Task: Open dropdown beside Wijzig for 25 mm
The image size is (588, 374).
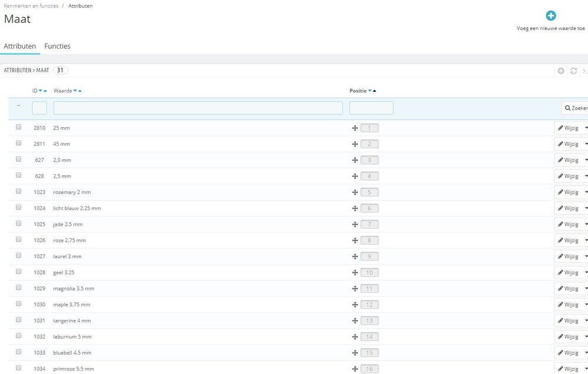Action: [x=586, y=128]
